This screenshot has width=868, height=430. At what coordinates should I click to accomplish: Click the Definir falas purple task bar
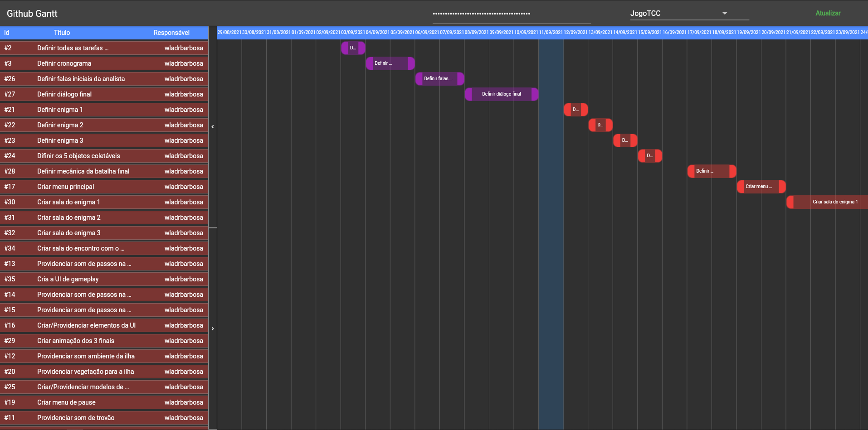pos(439,79)
